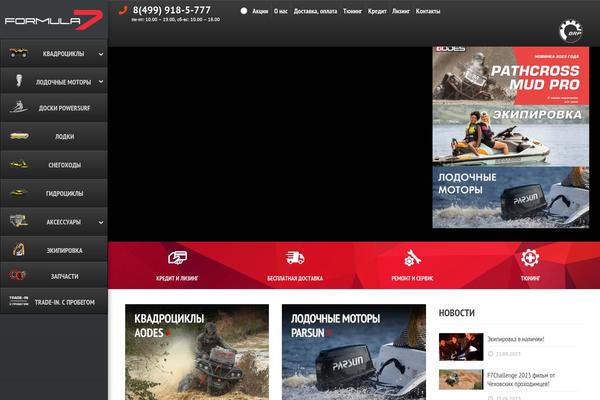
Task: Click the outboard motor icon beside Лодочные моторы
Action: click(x=18, y=81)
